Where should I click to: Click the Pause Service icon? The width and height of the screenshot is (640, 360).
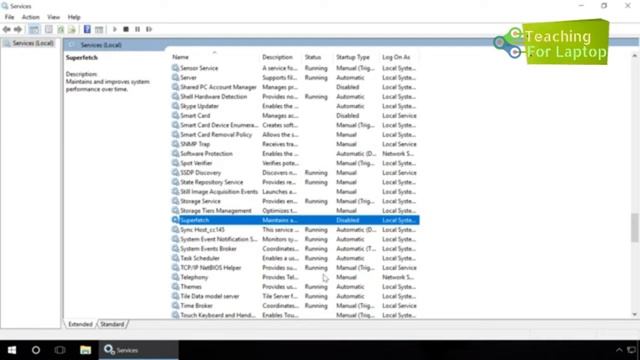coord(138,29)
